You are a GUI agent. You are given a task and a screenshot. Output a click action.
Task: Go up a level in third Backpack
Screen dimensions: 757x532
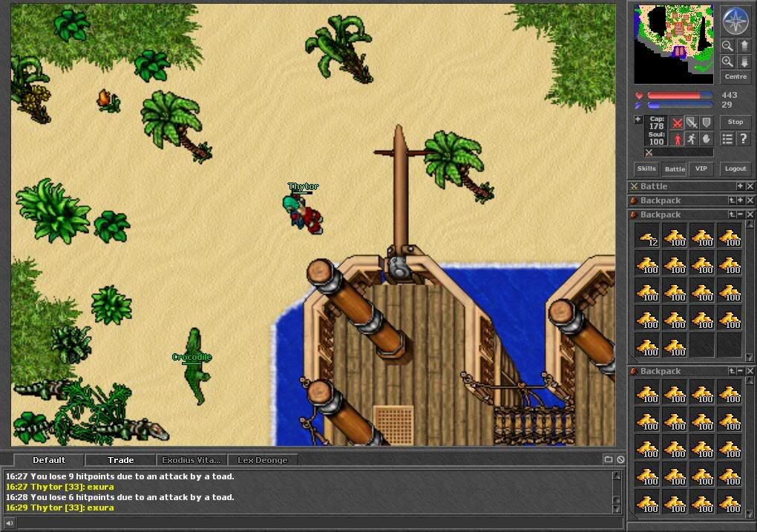point(733,371)
